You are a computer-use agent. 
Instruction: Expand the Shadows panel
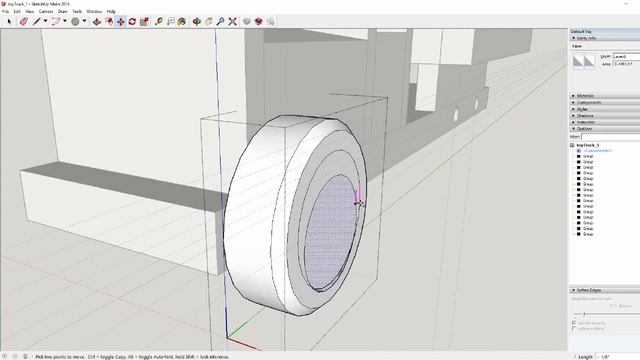pos(573,116)
